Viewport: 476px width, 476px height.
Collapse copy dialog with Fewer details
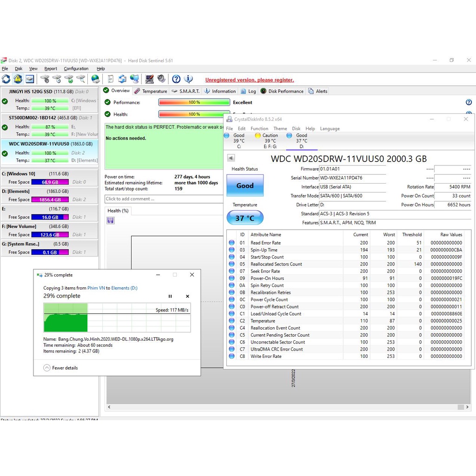click(x=60, y=368)
